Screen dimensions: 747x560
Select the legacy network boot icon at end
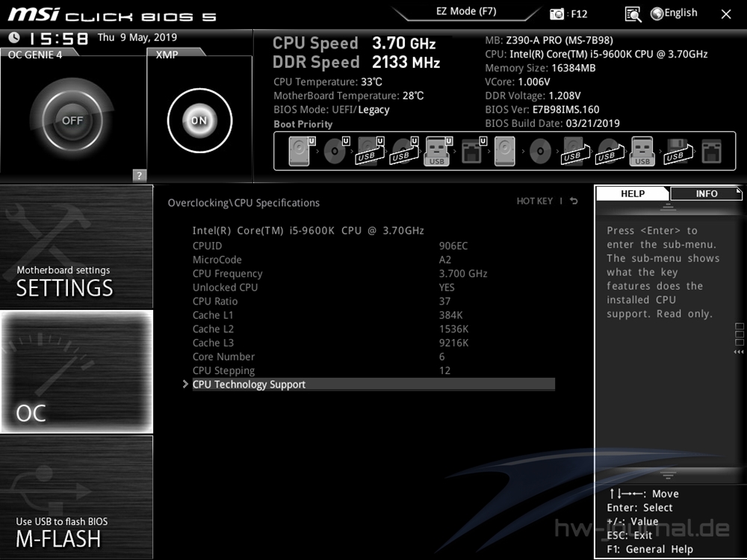click(x=712, y=152)
